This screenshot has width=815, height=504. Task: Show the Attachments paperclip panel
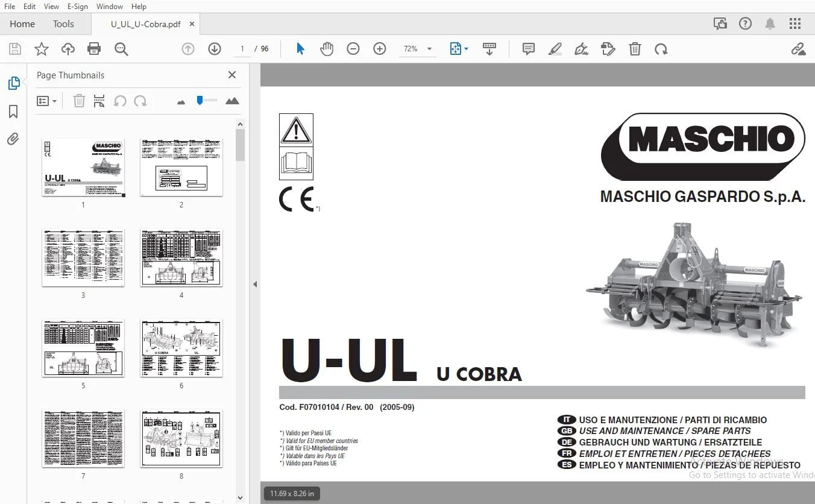tap(13, 139)
